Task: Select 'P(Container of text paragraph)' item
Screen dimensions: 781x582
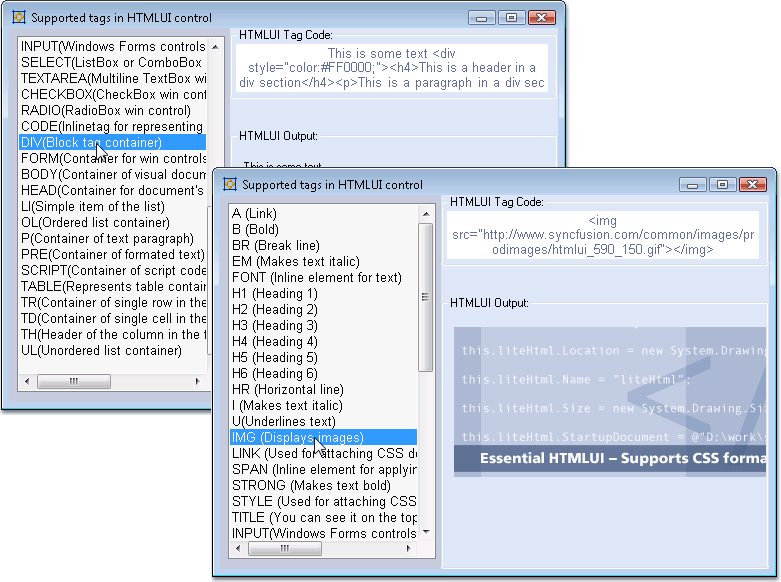Action: point(113,238)
